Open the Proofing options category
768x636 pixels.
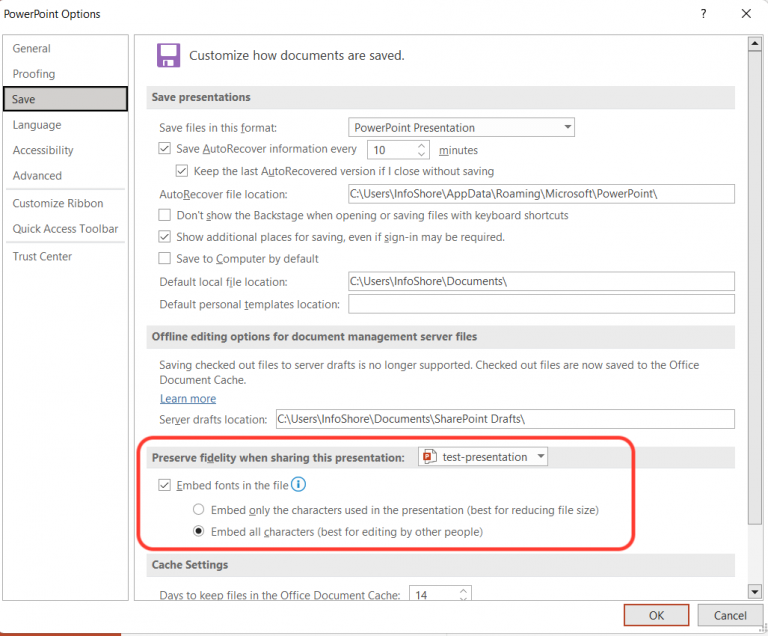pyautogui.click(x=34, y=74)
